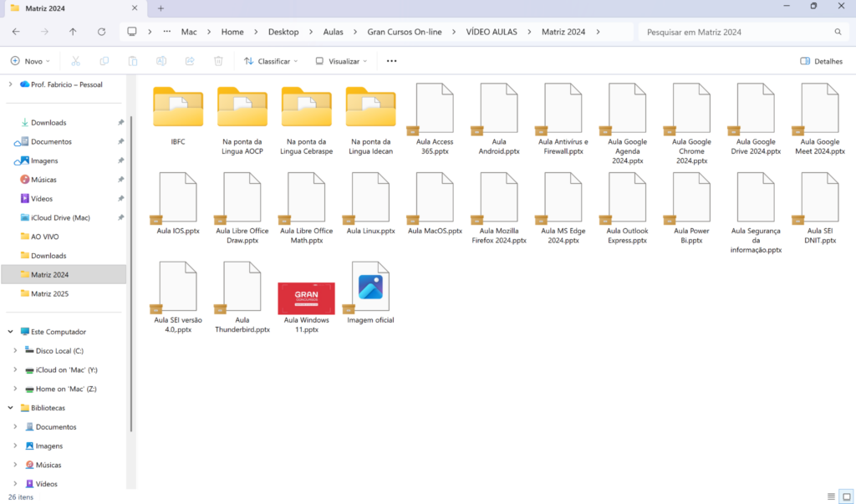Select Na ponta da Lingua Cebraspe folder
The image size is (856, 504).
click(x=306, y=120)
